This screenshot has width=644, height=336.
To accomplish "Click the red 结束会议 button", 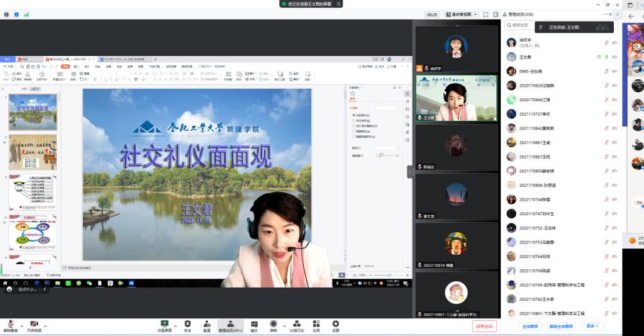I will point(484,327).
